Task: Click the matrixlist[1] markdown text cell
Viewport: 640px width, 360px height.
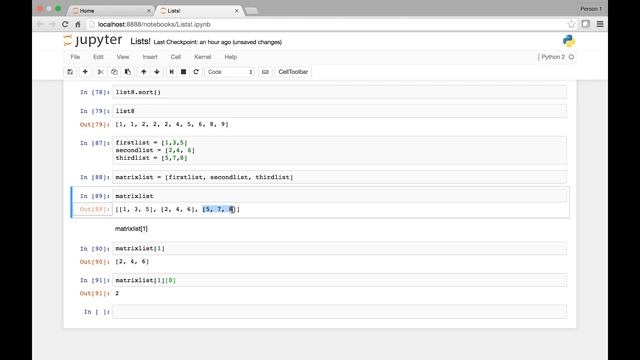Action: 131,229
